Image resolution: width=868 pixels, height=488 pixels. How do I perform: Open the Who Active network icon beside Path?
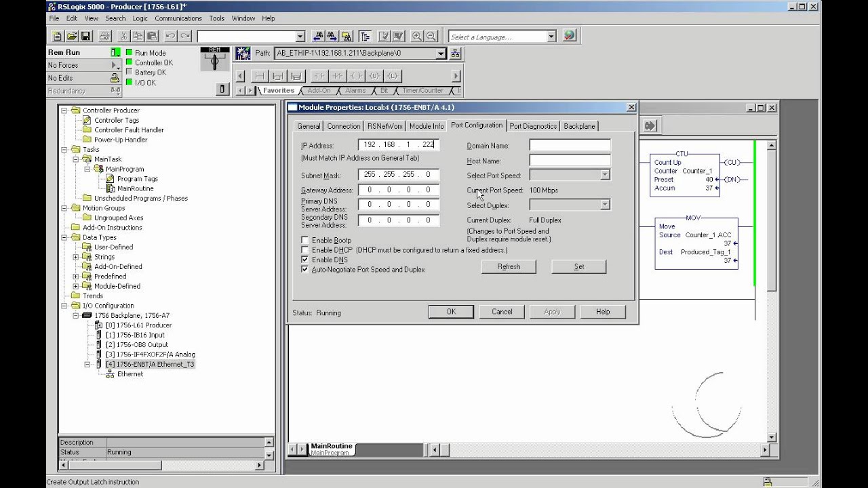[455, 53]
